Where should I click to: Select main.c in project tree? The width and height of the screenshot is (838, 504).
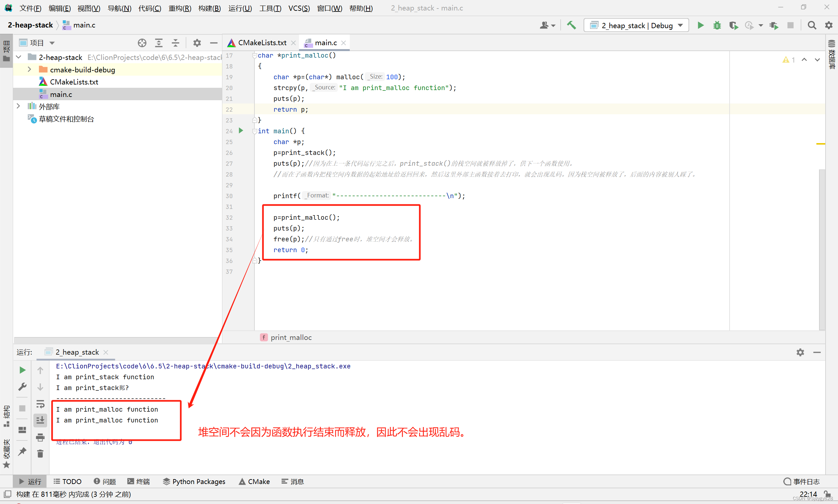(61, 94)
